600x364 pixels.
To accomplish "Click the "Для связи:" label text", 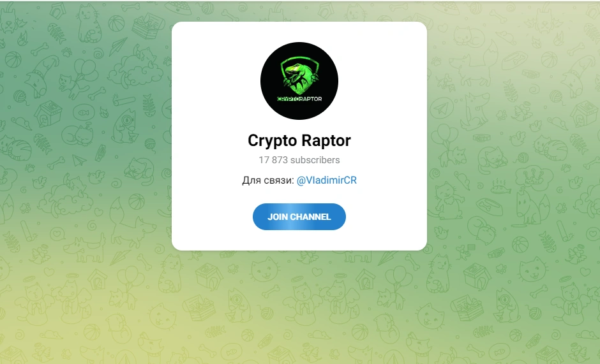I will pos(268,180).
